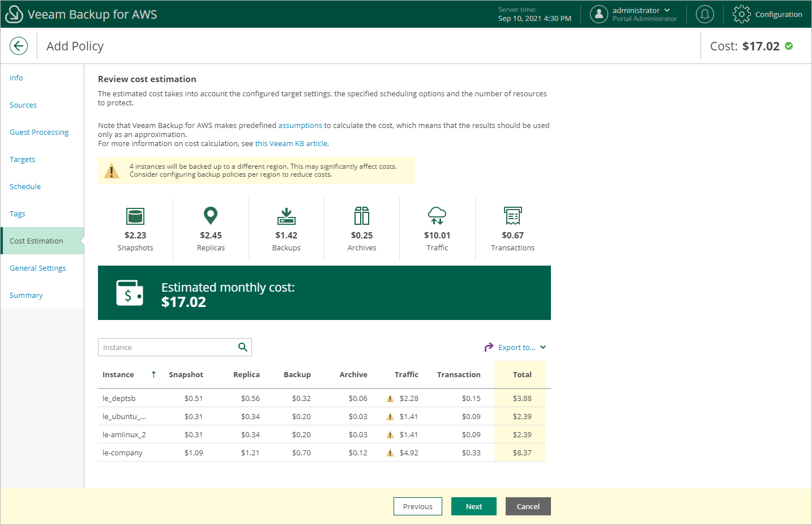The width and height of the screenshot is (812, 525).
Task: Open Configuration via the gear icon
Action: [741, 14]
